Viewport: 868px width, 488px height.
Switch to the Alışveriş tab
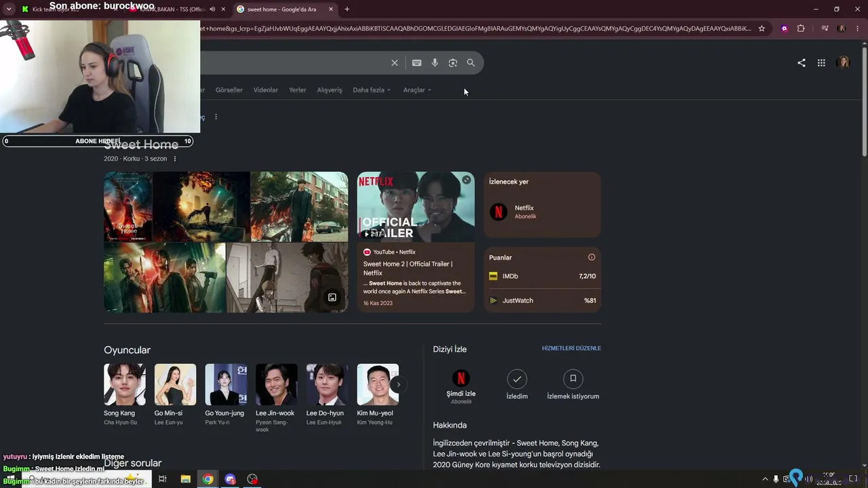click(330, 90)
